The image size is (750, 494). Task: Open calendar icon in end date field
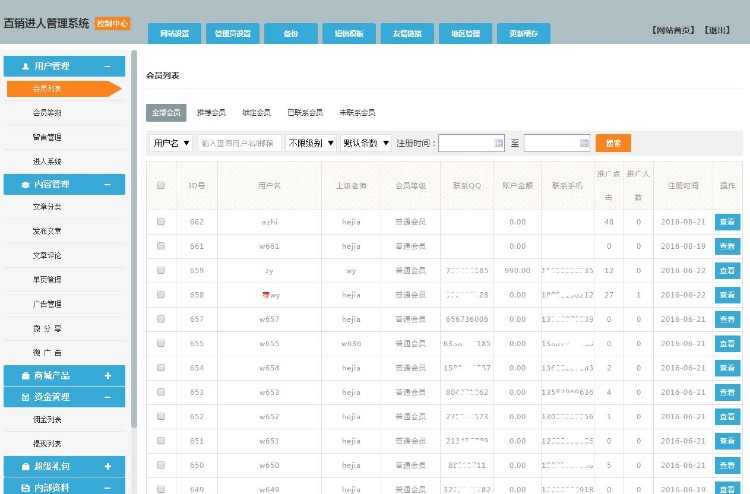[584, 143]
